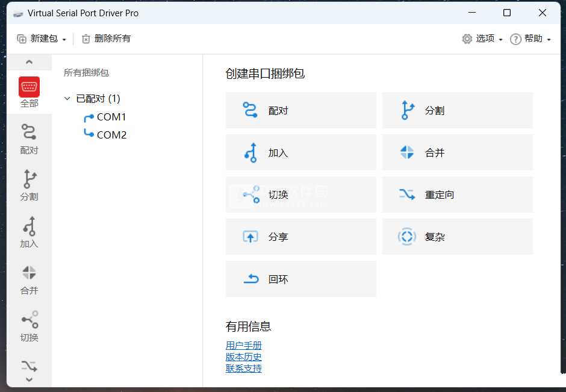566x392 pixels.
Task: Create a 复杂 complex bundle tile
Action: pyautogui.click(x=458, y=237)
